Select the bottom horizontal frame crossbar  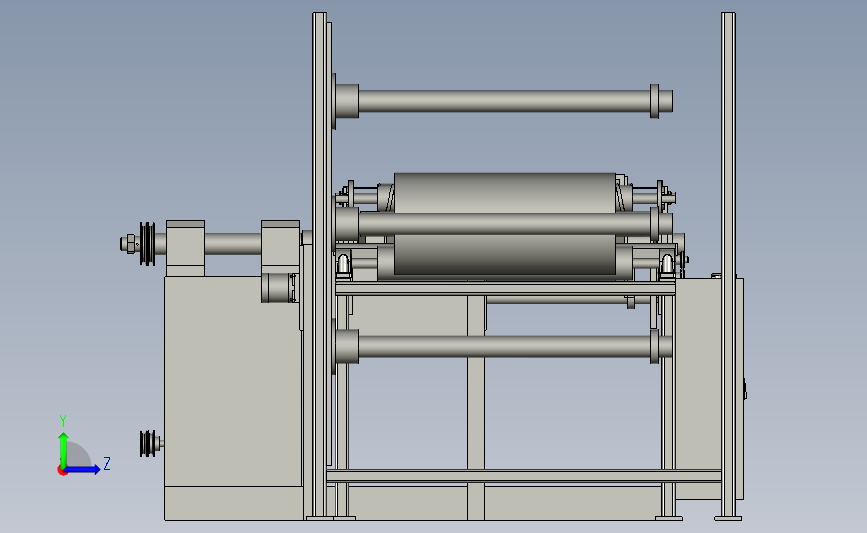point(524,476)
